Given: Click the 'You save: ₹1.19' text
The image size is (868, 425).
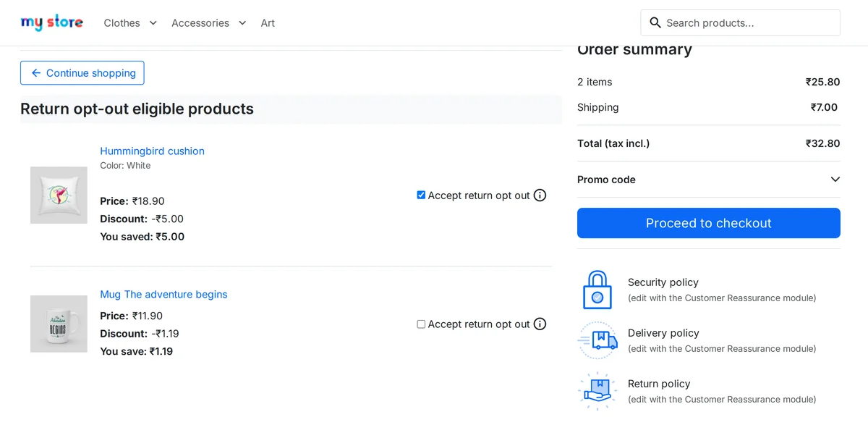Looking at the screenshot, I should [137, 352].
